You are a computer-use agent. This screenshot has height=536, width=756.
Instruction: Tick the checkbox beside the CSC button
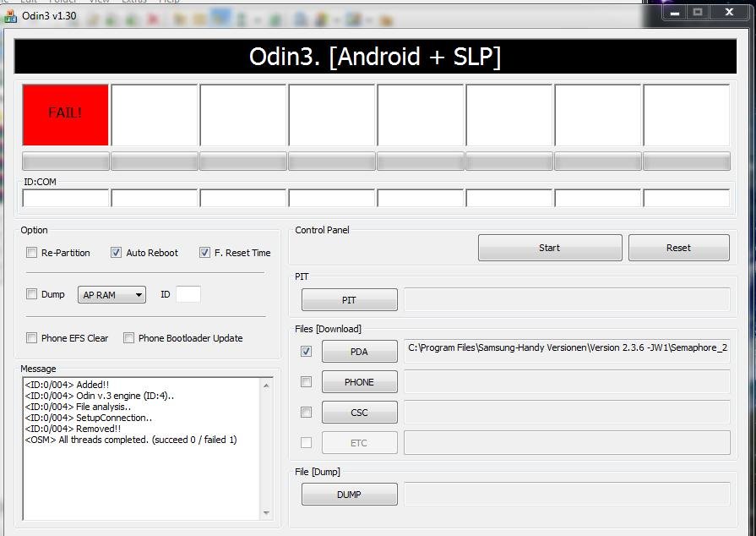click(x=306, y=412)
